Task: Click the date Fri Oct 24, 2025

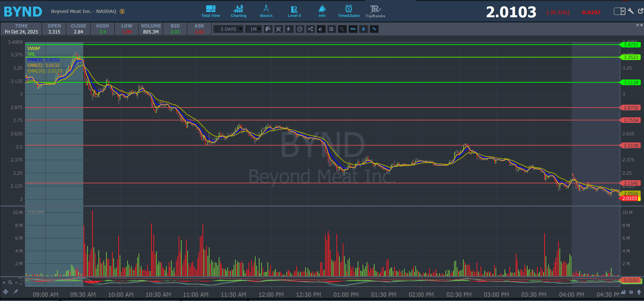Action: click(22, 32)
